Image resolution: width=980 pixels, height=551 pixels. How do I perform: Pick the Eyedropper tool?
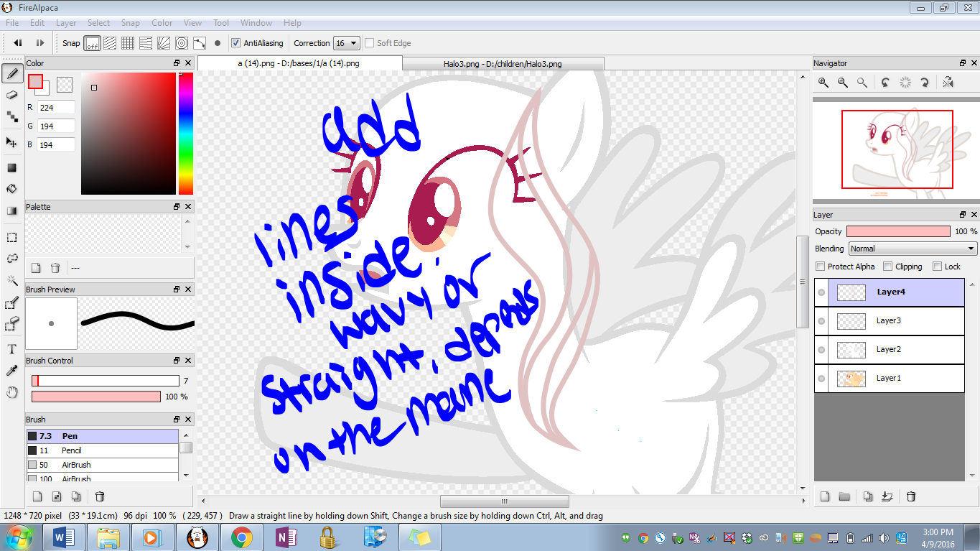tap(12, 371)
